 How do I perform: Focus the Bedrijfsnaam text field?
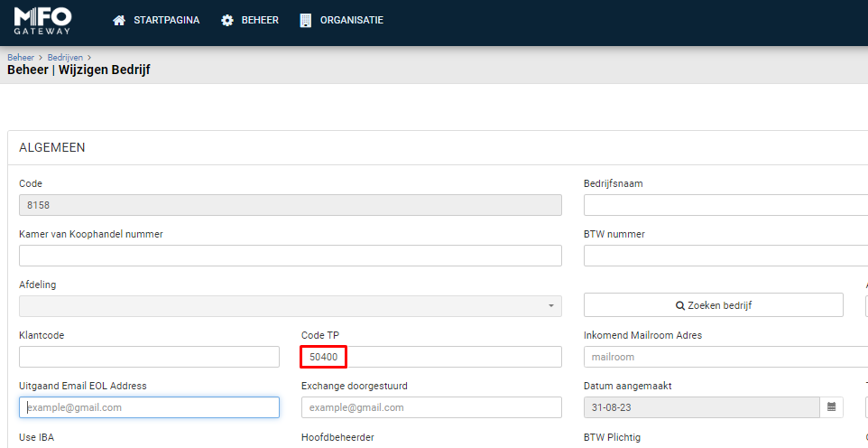725,205
